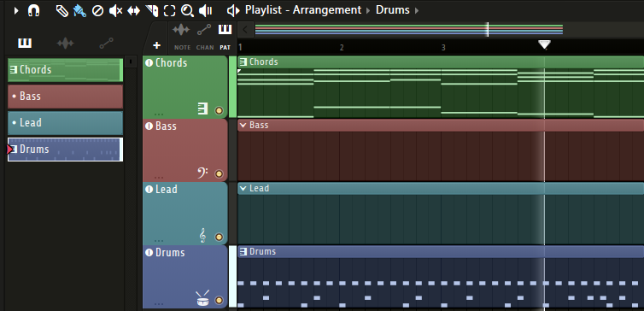Screen dimensions: 644x311
Task: Mute the Chords track
Action: coord(149,63)
